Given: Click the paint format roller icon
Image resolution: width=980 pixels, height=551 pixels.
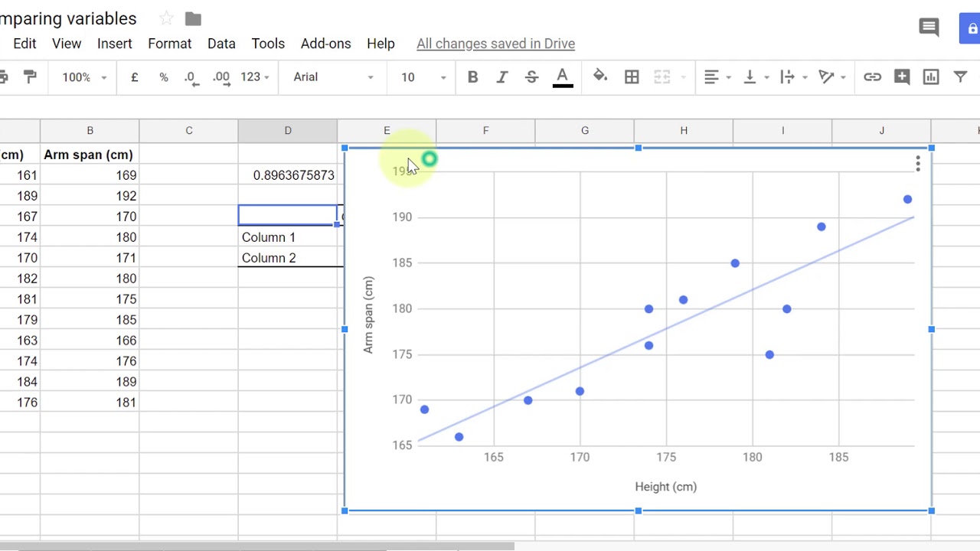Looking at the screenshot, I should pyautogui.click(x=30, y=77).
